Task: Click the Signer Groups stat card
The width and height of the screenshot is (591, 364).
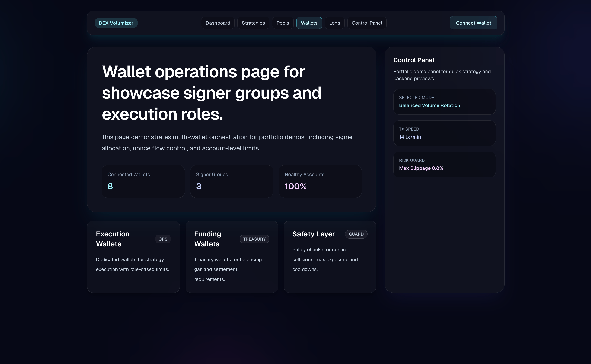Action: tap(232, 181)
